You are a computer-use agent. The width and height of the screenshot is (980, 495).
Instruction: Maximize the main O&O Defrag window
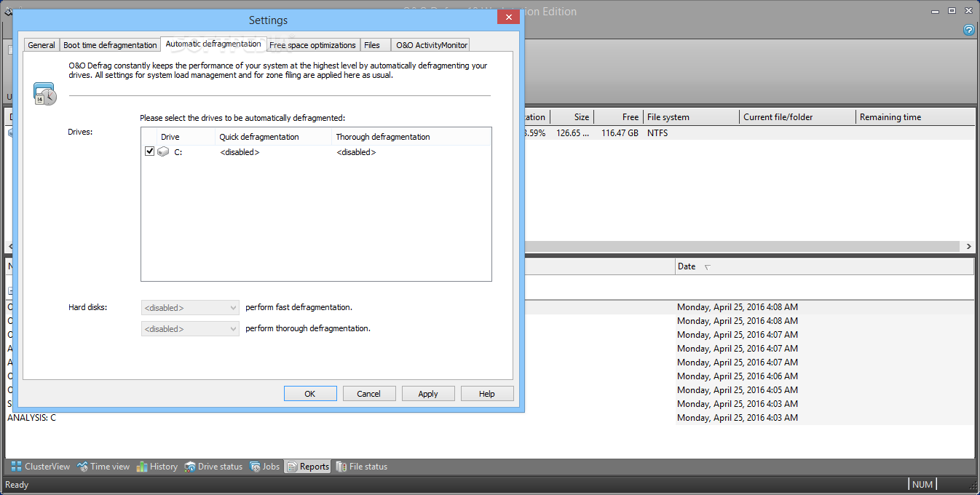pyautogui.click(x=952, y=10)
